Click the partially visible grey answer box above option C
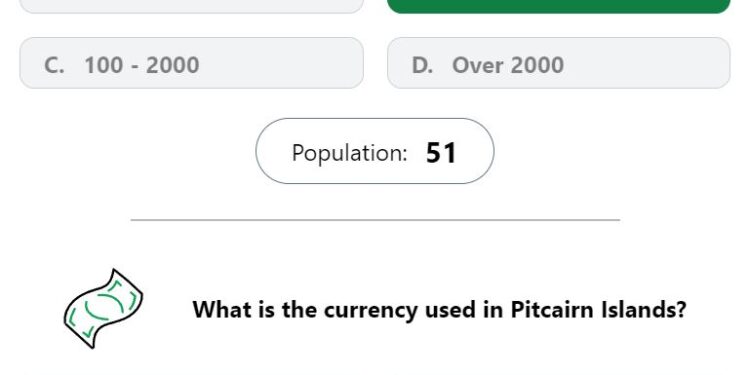 [191, 6]
